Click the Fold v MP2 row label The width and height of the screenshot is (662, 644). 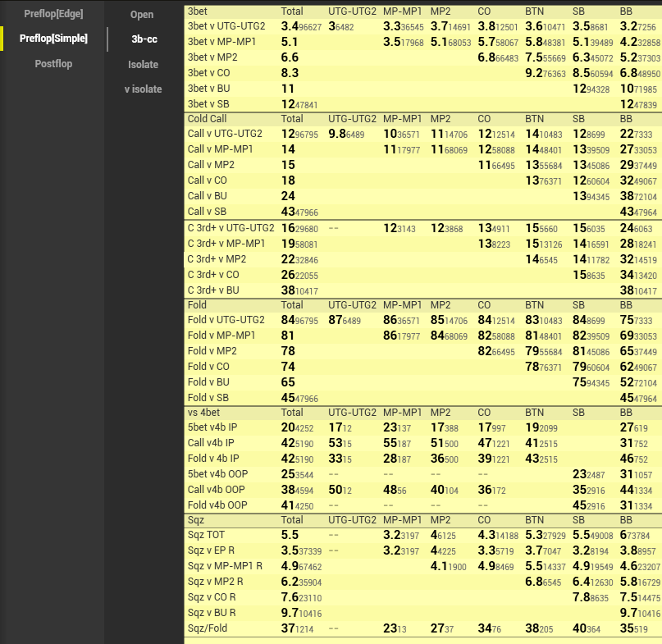213,351
